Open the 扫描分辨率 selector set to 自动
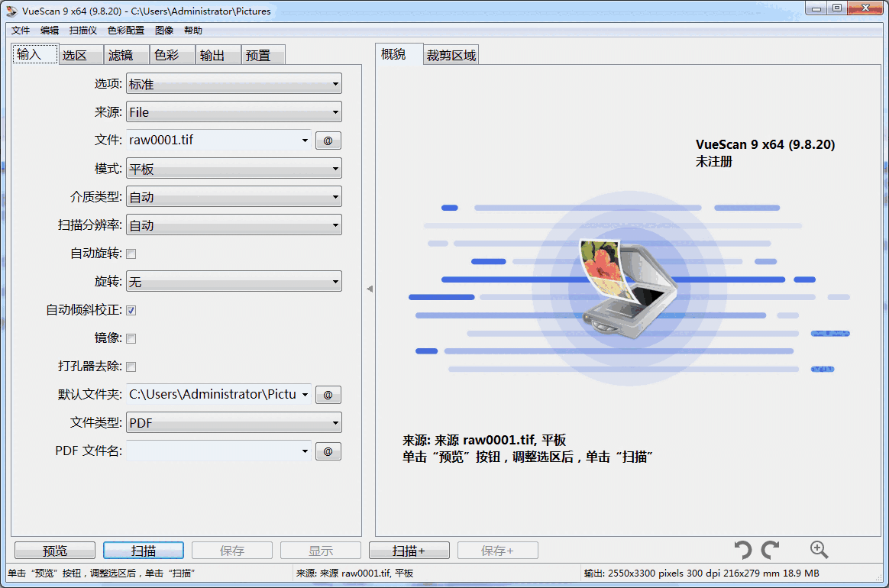This screenshot has height=588, width=889. [233, 225]
